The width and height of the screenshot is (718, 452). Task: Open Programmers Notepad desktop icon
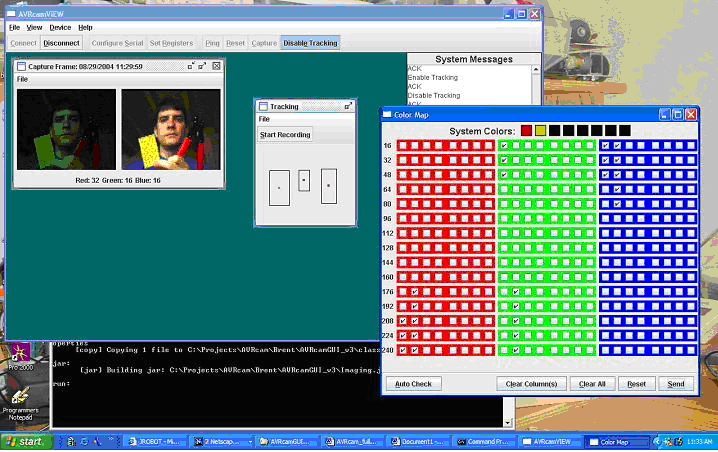pos(21,404)
